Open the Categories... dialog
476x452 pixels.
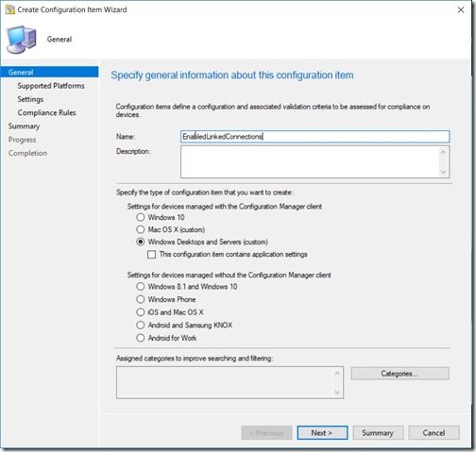[399, 374]
